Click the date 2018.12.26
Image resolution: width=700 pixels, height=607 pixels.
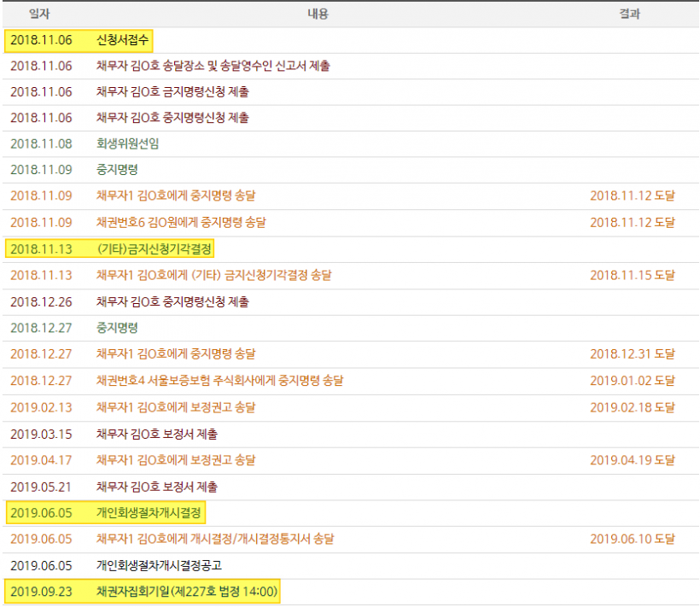[x=41, y=301]
